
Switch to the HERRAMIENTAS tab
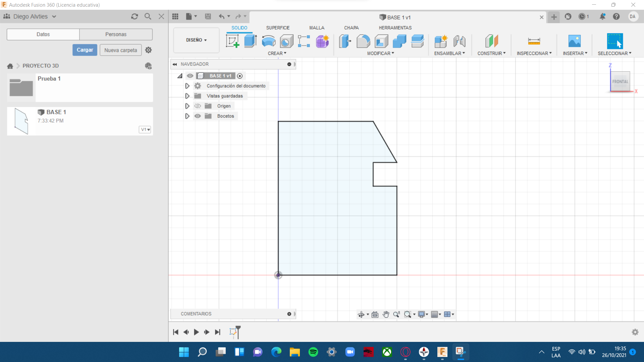tap(395, 28)
